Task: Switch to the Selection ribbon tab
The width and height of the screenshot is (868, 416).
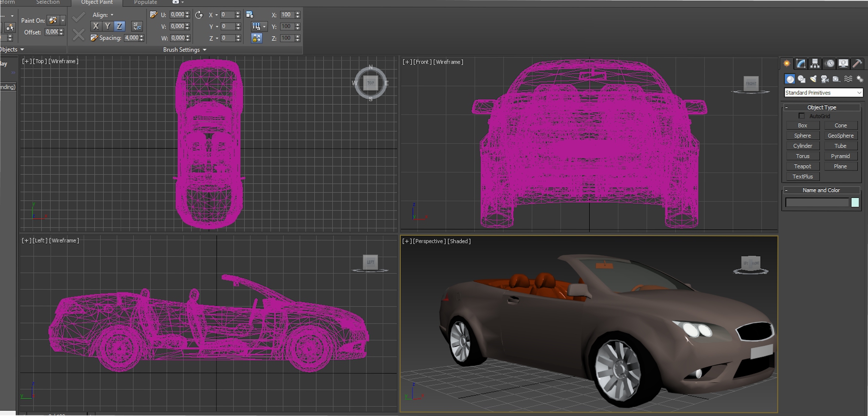Action: click(48, 2)
